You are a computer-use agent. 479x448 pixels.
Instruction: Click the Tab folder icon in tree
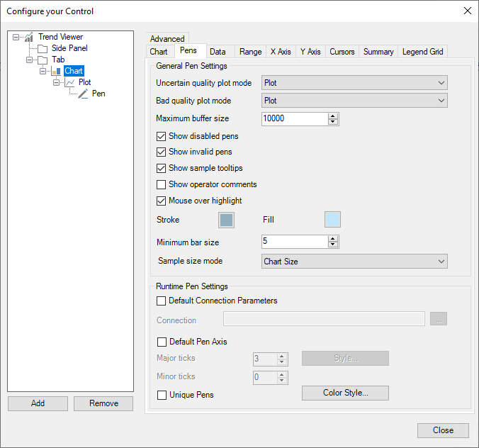43,60
